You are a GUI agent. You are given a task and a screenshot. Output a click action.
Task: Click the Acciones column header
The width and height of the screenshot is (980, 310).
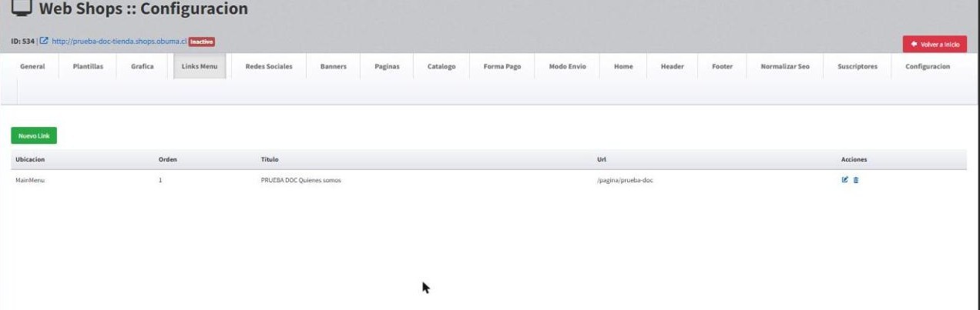[x=854, y=159]
